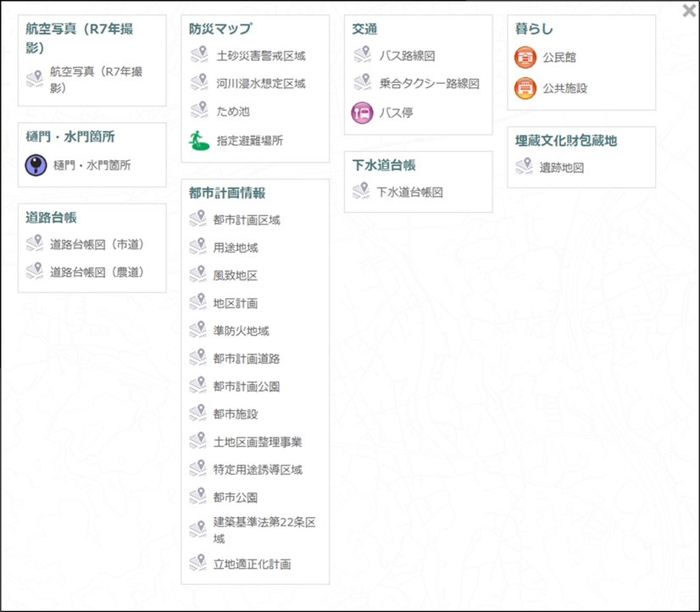This screenshot has height=612, width=700.
Task: Select 乗合タクシー路線図 from the traffic list
Action: 429,84
